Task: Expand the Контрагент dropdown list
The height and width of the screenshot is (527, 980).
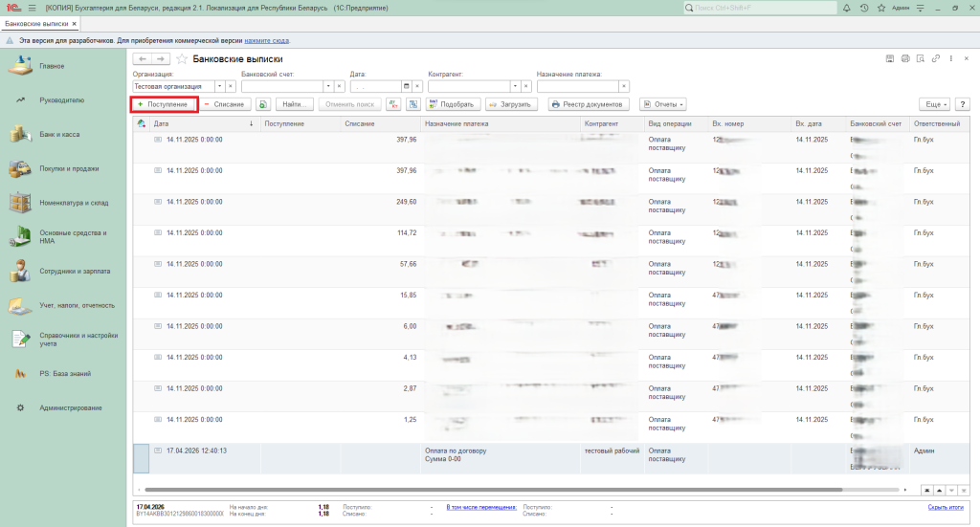Action: pos(515,86)
